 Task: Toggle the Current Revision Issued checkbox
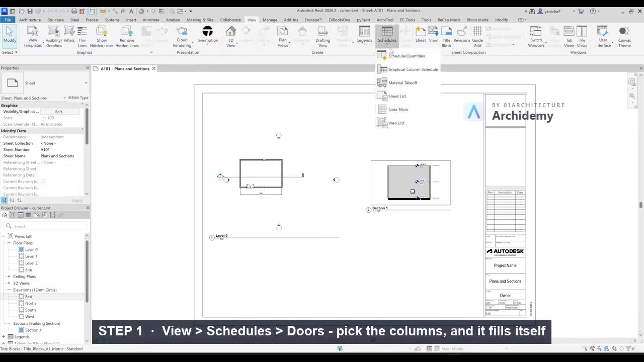point(43,182)
